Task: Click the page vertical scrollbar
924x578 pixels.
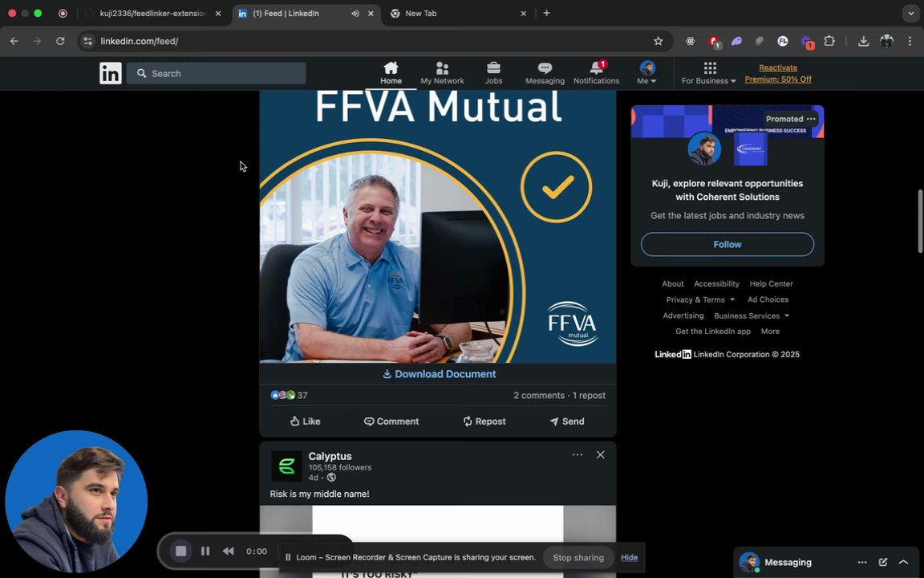Action: 921,222
